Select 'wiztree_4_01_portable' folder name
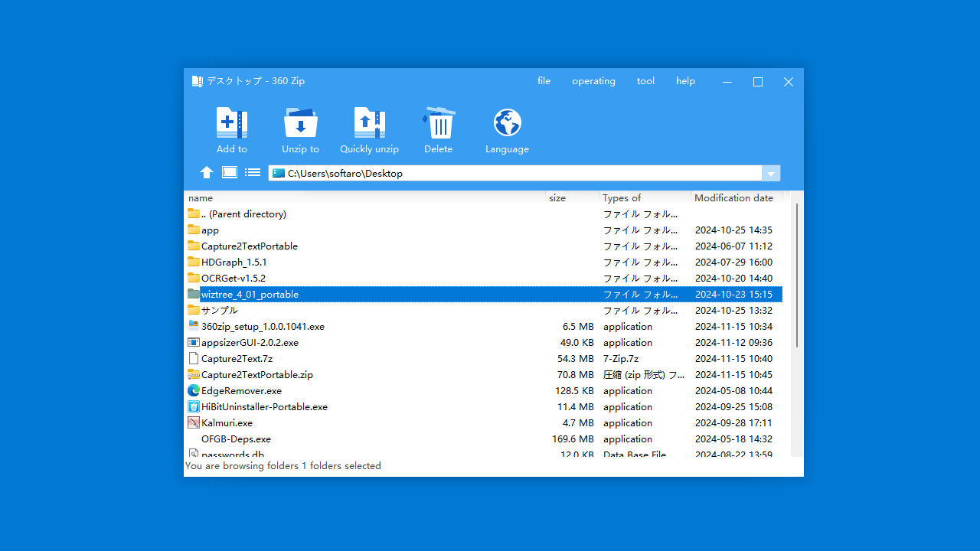980x551 pixels. [250, 295]
